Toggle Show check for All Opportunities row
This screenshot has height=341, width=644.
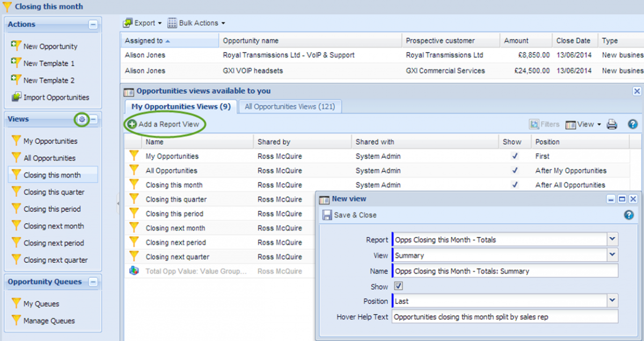tap(515, 171)
